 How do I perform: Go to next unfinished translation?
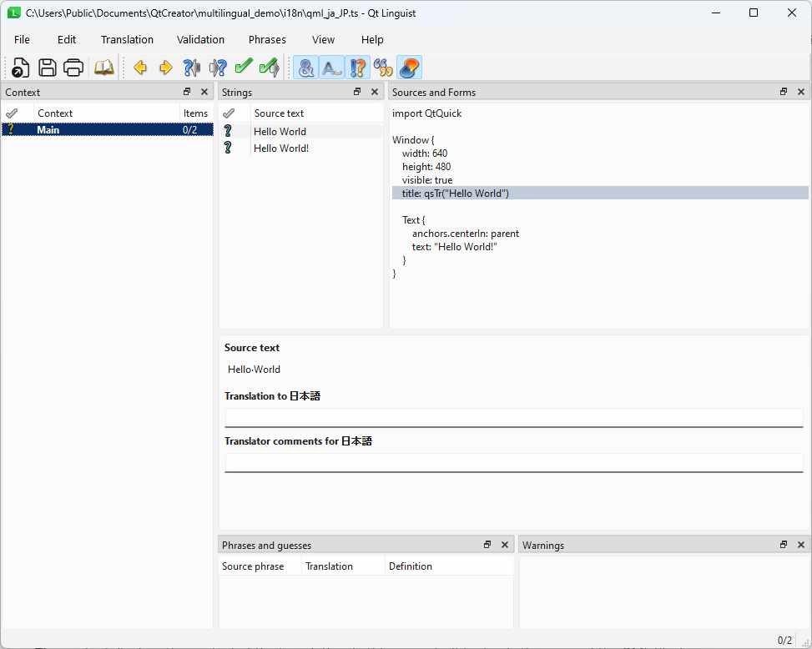click(218, 68)
